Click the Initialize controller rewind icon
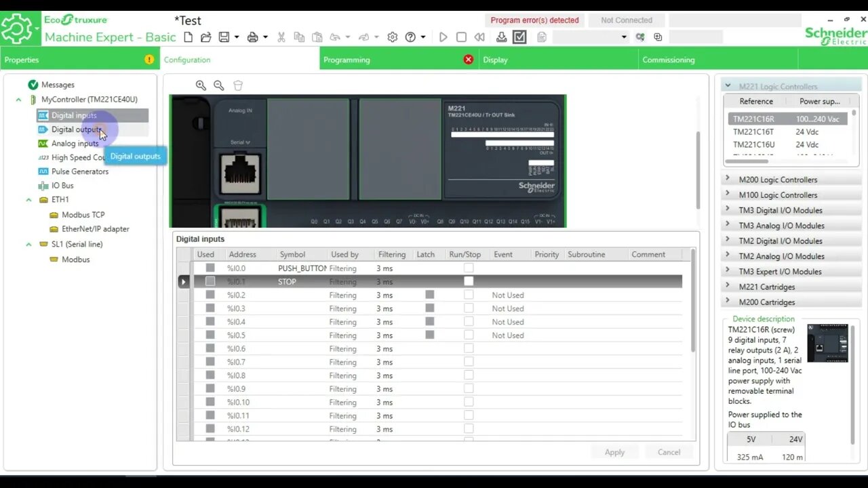868x488 pixels. 479,37
